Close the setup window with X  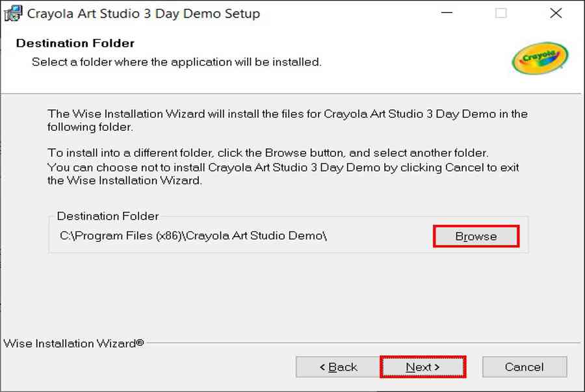556,13
